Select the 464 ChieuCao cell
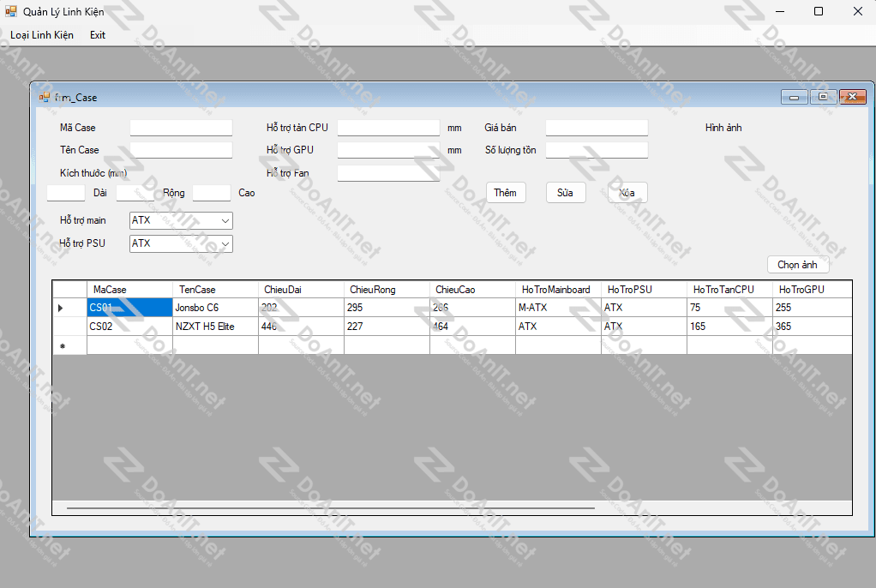The height and width of the screenshot is (588, 876). tap(472, 327)
